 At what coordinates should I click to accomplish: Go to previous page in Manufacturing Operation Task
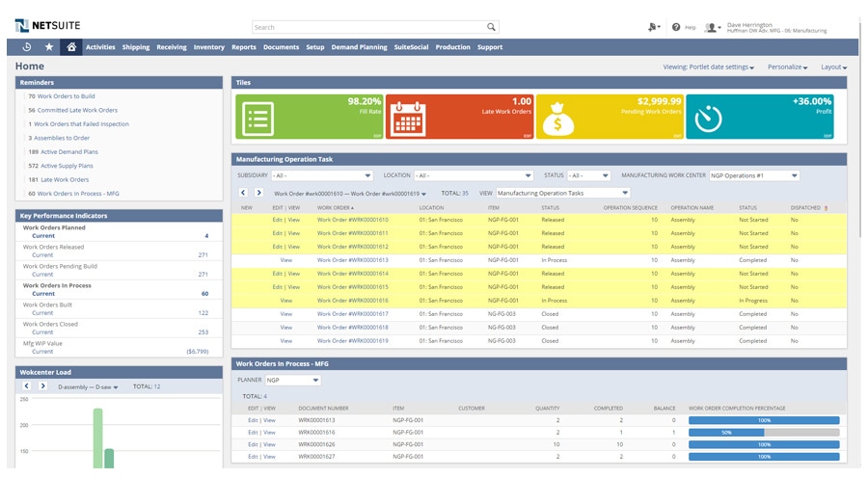coord(244,193)
